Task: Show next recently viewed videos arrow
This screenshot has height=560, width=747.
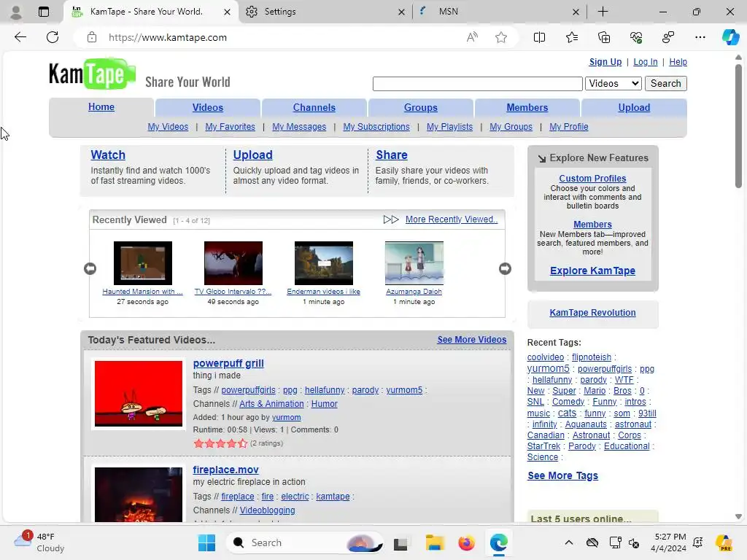Action: (505, 268)
